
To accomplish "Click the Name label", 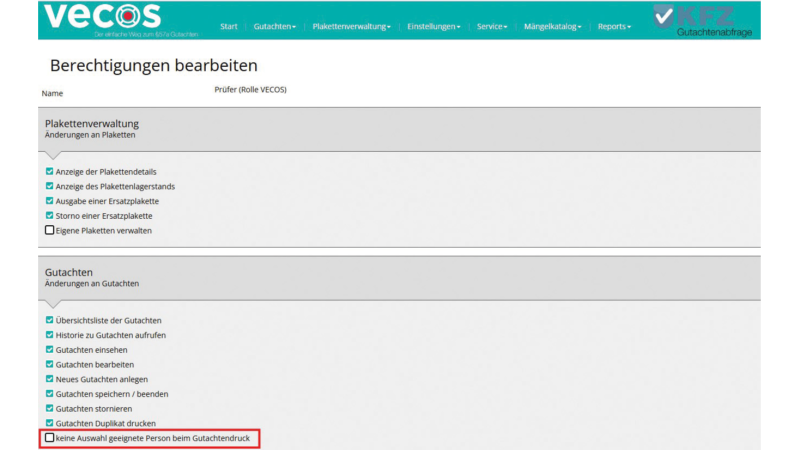I will tap(53, 93).
